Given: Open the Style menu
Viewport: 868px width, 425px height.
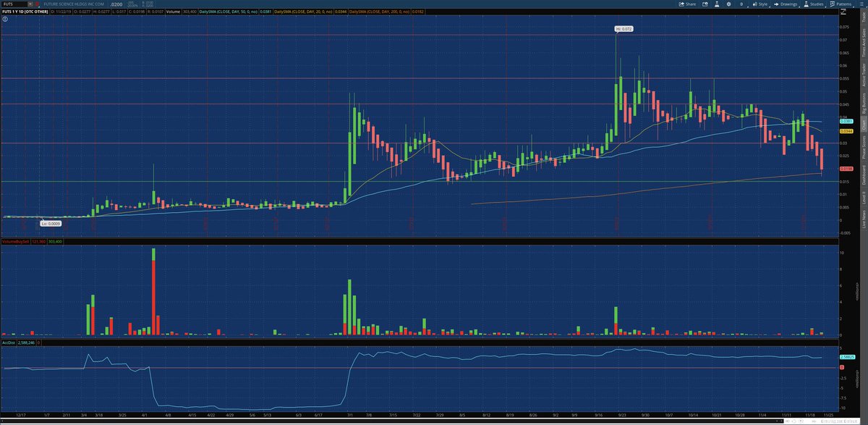Looking at the screenshot, I should 760,4.
